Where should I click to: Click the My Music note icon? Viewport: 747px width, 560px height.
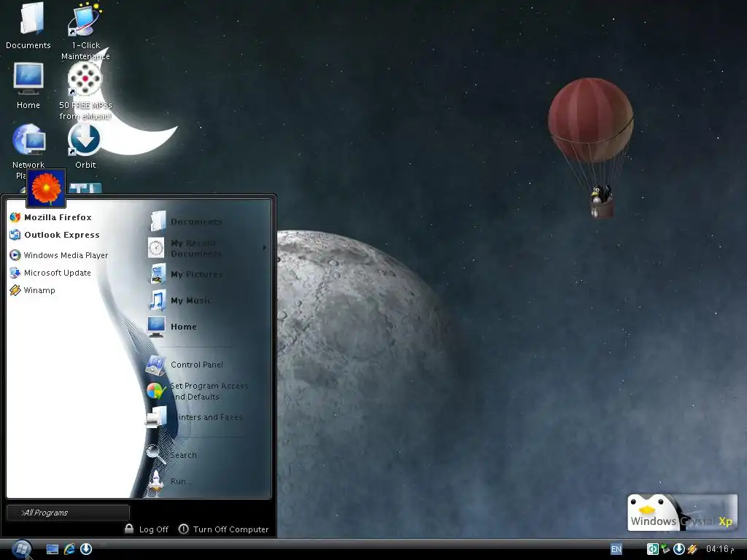pos(158,300)
